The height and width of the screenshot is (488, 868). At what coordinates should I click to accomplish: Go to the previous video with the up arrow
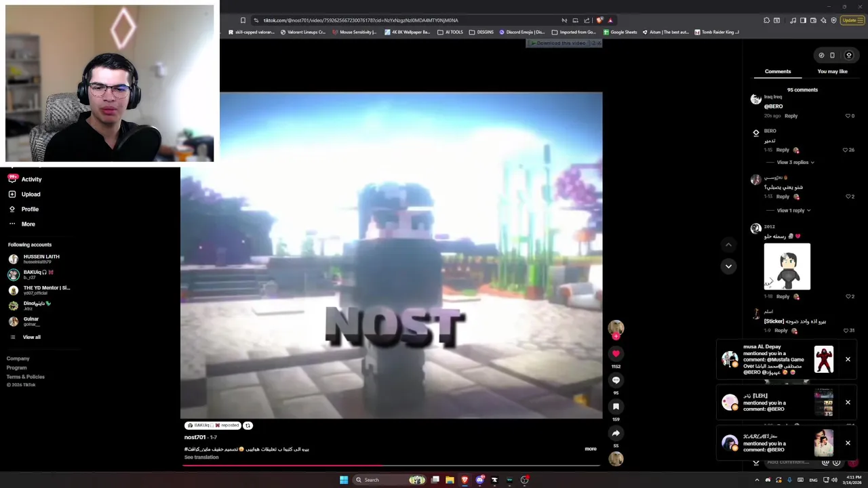(x=728, y=245)
